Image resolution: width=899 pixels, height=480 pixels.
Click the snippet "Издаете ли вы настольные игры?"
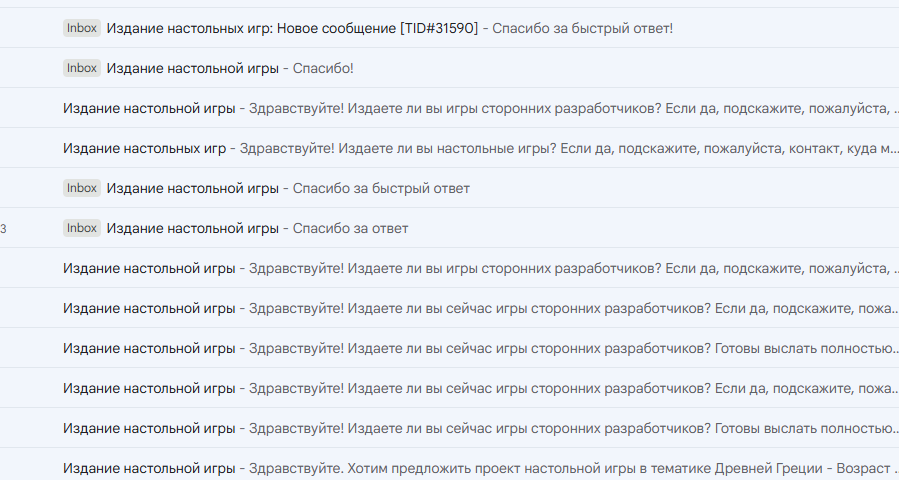[447, 149]
